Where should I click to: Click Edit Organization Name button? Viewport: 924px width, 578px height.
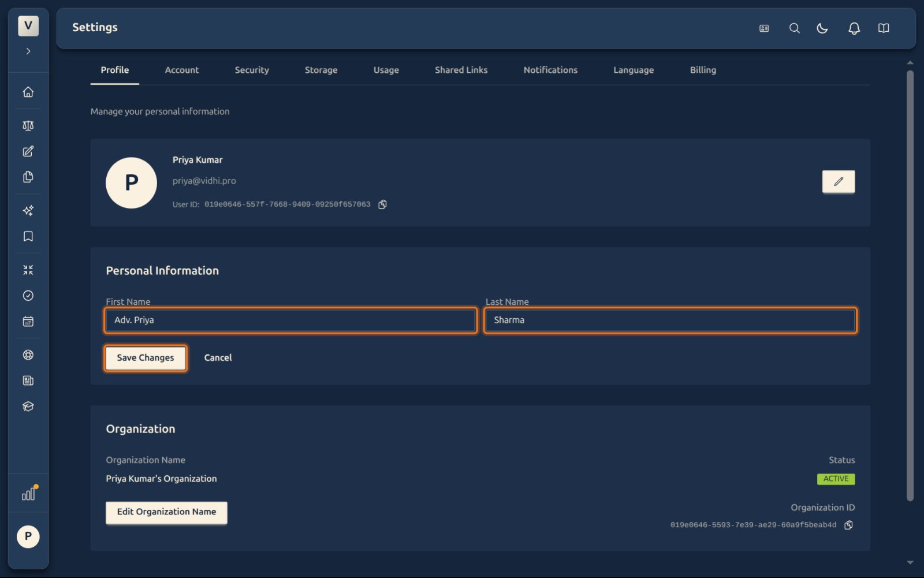coord(166,512)
